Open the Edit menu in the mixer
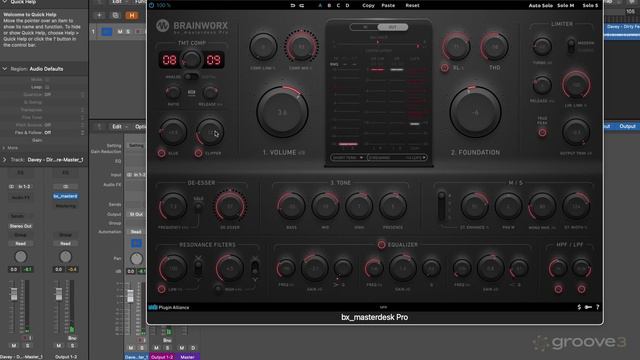The height and width of the screenshot is (360, 640). (x=117, y=127)
